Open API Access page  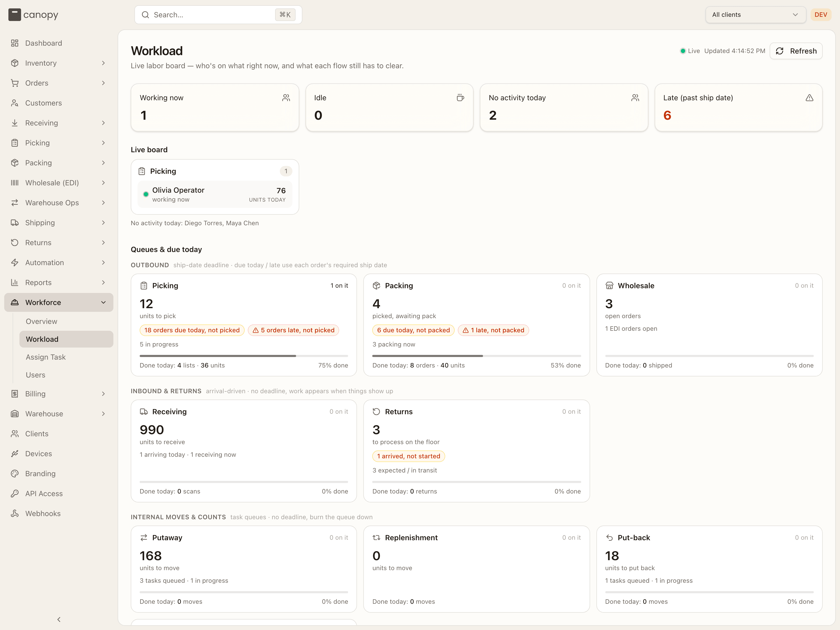[59, 493]
